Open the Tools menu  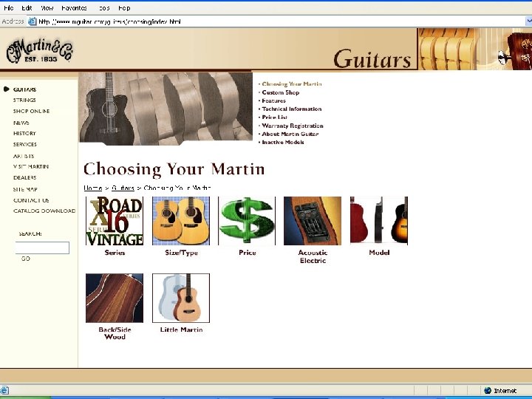pyautogui.click(x=104, y=8)
